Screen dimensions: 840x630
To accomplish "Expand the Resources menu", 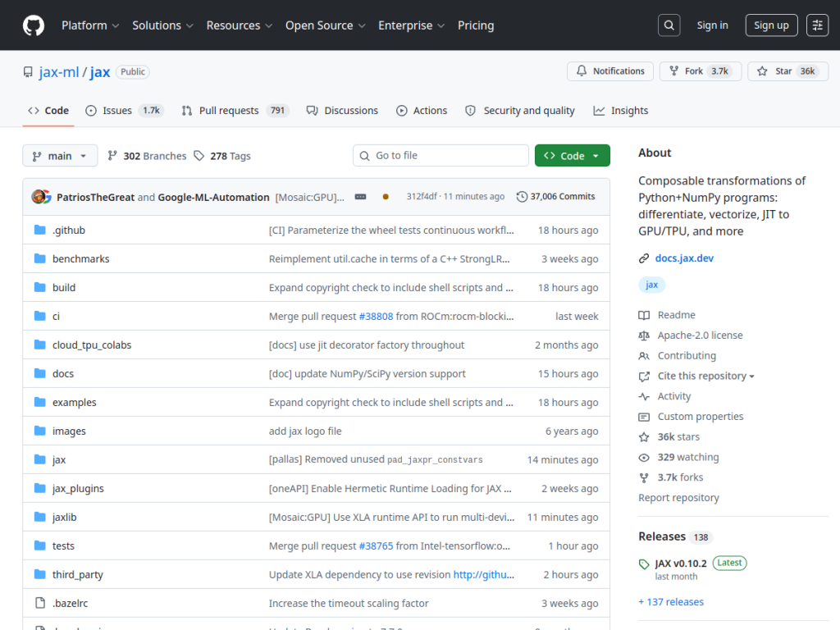I will tap(240, 25).
